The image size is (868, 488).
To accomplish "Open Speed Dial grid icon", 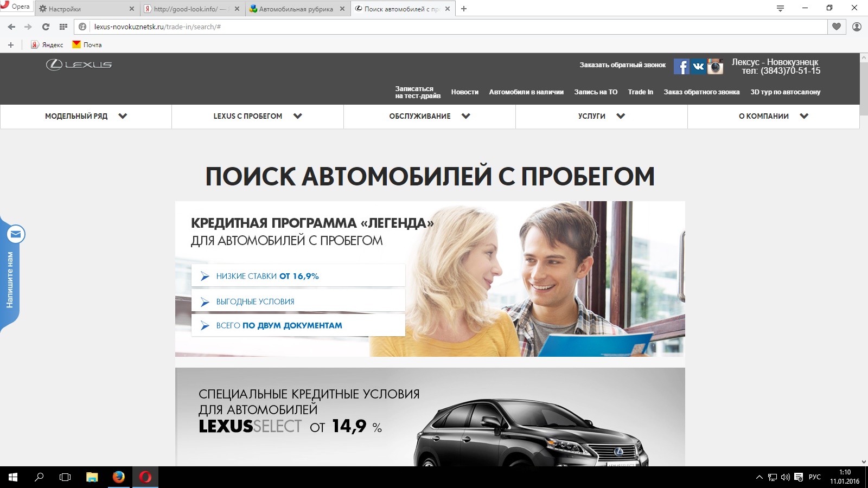I will click(63, 27).
